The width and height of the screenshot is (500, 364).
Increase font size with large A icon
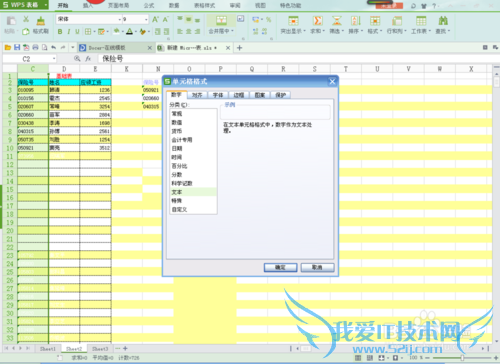click(155, 19)
